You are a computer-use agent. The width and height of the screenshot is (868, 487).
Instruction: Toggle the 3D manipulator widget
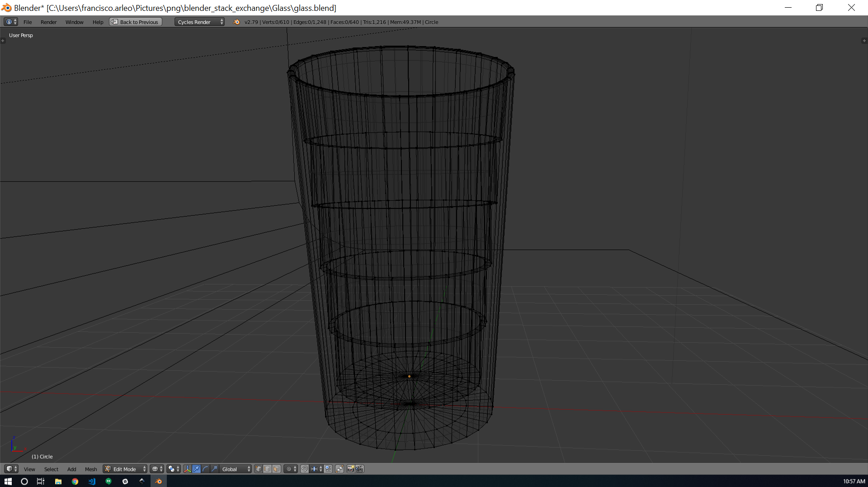coord(188,469)
